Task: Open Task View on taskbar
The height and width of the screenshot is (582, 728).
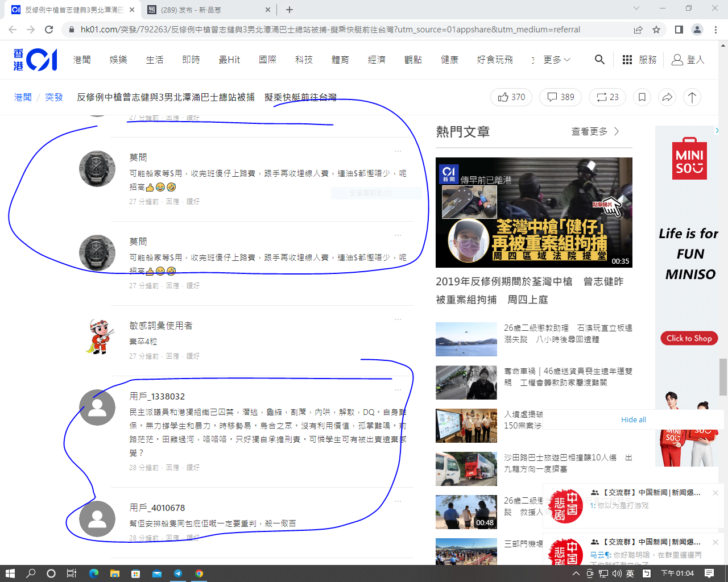Action: pyautogui.click(x=72, y=573)
